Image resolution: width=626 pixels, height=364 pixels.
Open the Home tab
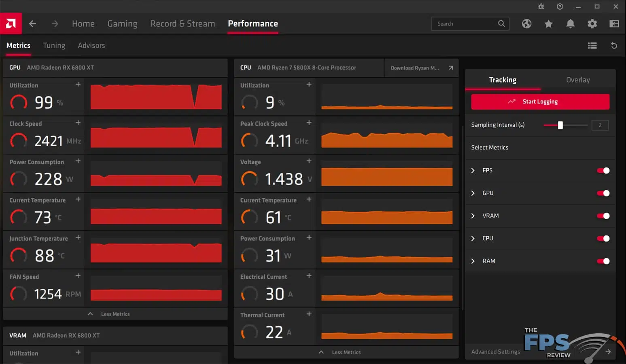click(x=83, y=24)
